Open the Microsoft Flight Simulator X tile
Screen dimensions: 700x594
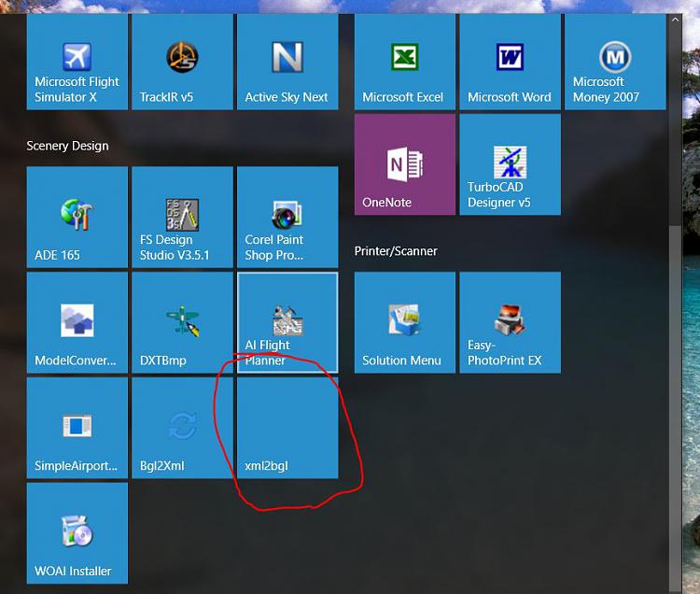[x=77, y=62]
